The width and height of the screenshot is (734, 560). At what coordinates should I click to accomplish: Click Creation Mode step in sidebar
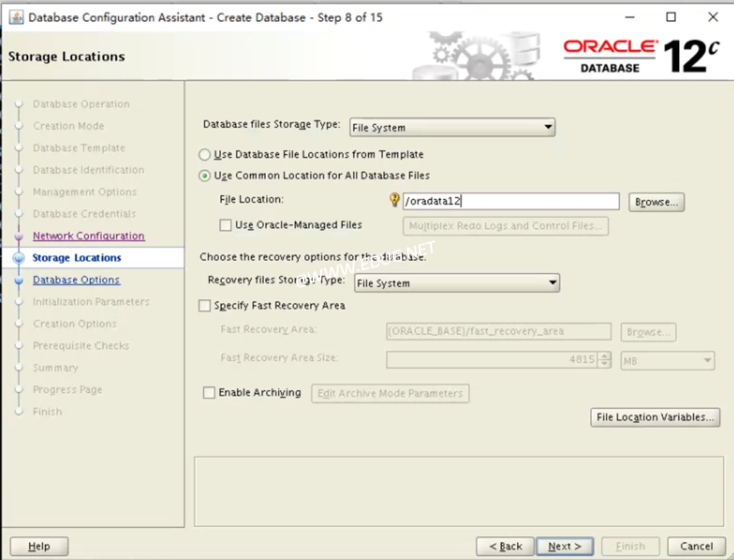(x=69, y=126)
